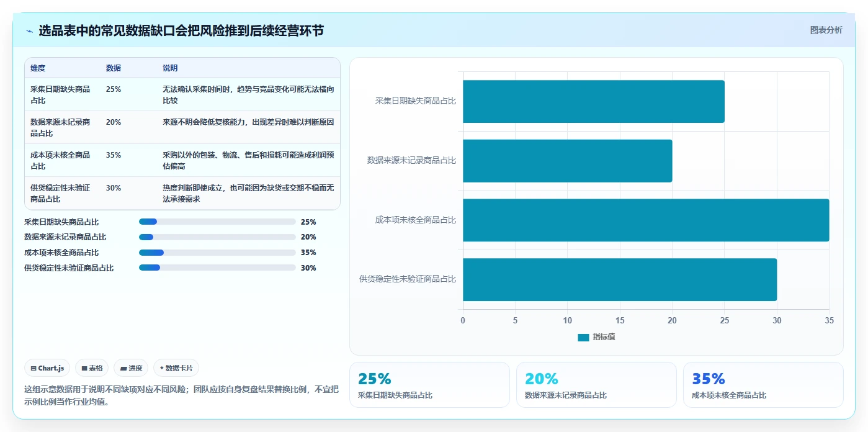Click table cell 数据来源未记录商品占比
This screenshot has height=432, width=868.
(60, 127)
